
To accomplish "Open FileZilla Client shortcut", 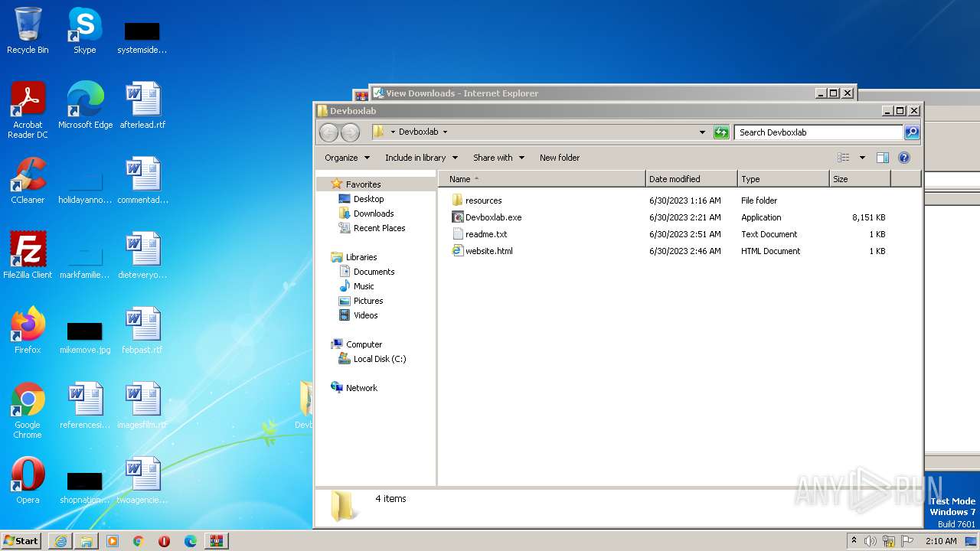I will pos(28,256).
